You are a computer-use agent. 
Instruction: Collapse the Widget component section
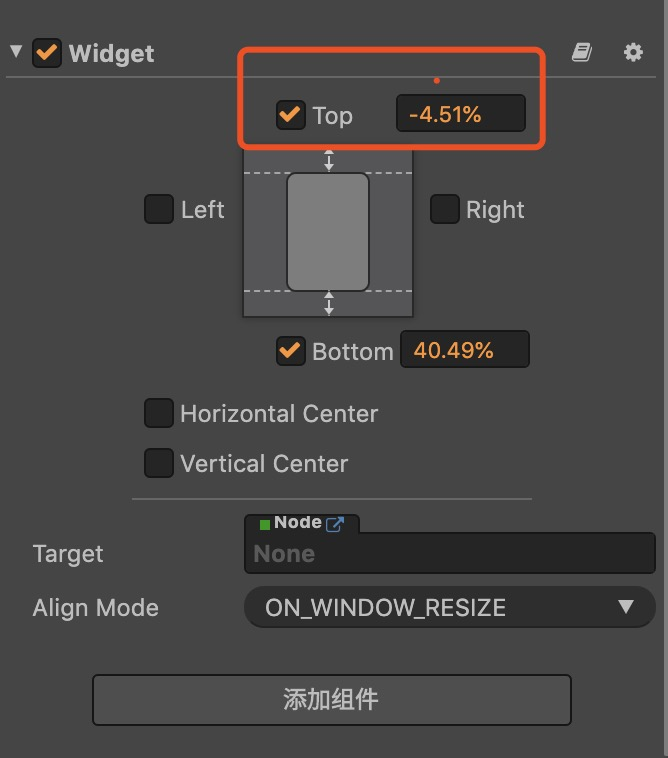point(16,51)
